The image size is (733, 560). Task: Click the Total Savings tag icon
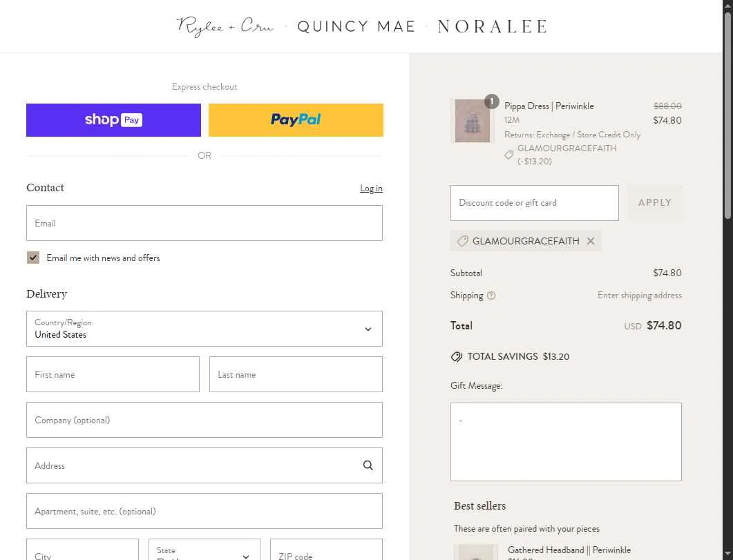(457, 356)
